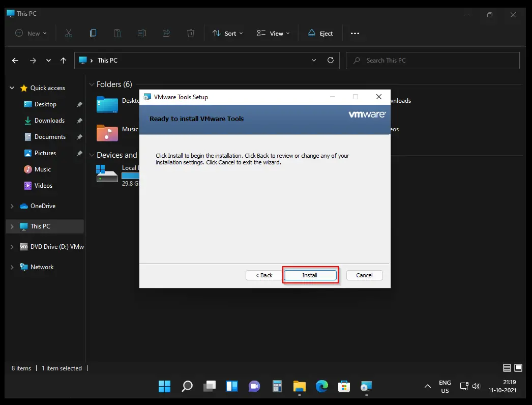Screen dimensions: 532x405
Task: Go up one level with the up arrow
Action: point(64,61)
